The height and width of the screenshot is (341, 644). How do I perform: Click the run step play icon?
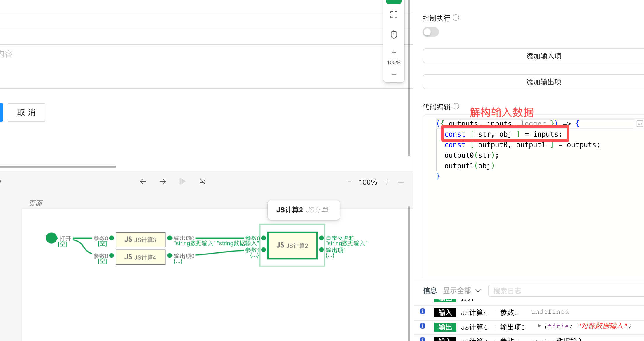182,182
